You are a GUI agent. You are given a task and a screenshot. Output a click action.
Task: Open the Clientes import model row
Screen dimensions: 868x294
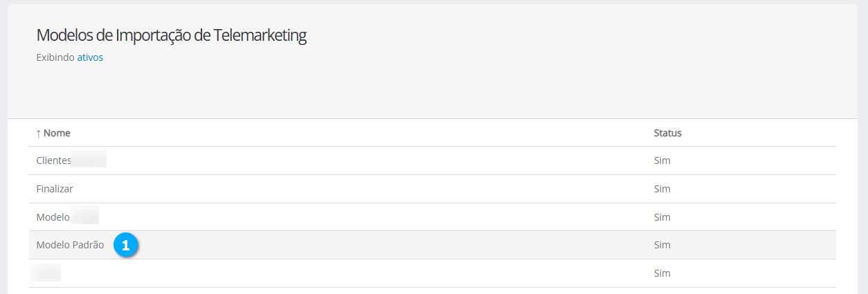54,160
